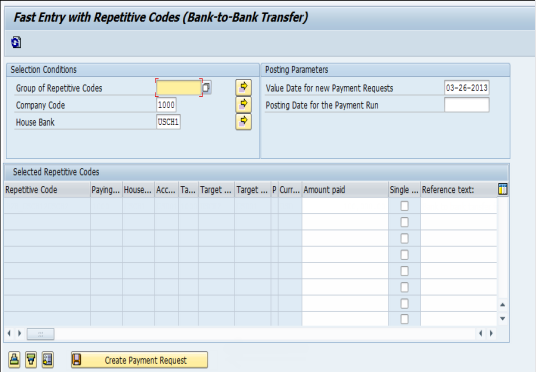This screenshot has height=372, width=536.
Task: Click the horizontal scrollbar thumb under the table
Action: (41, 334)
